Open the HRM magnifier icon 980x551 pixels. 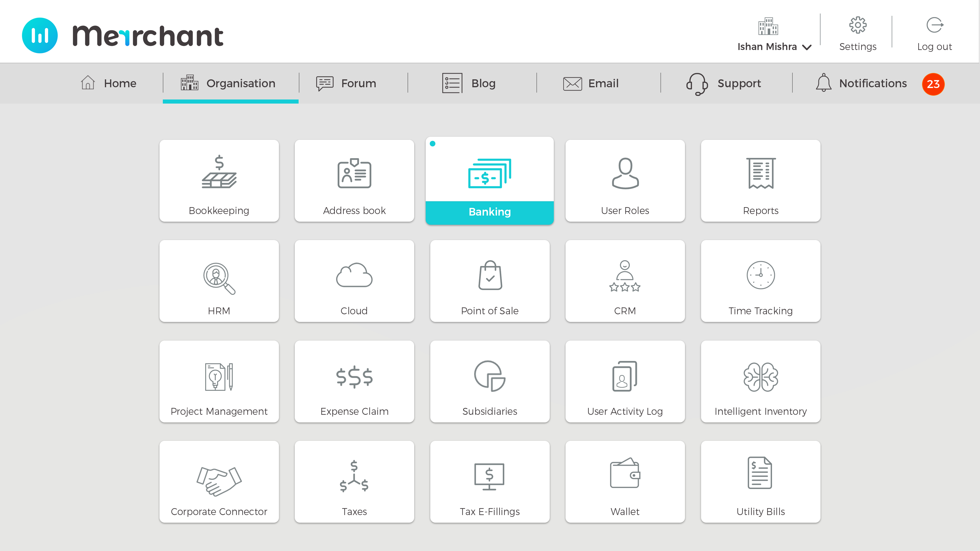point(219,278)
